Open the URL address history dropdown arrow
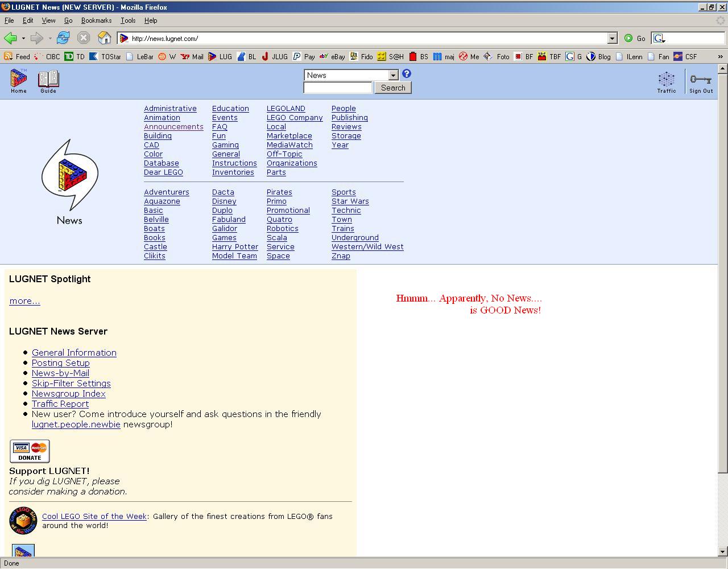Screen dimensions: 728x569 pyautogui.click(x=613, y=38)
